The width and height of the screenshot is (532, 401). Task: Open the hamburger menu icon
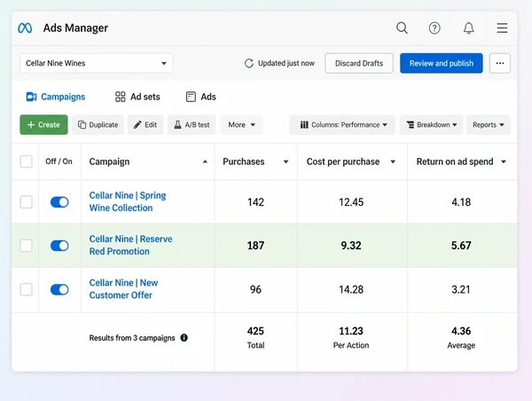(502, 28)
